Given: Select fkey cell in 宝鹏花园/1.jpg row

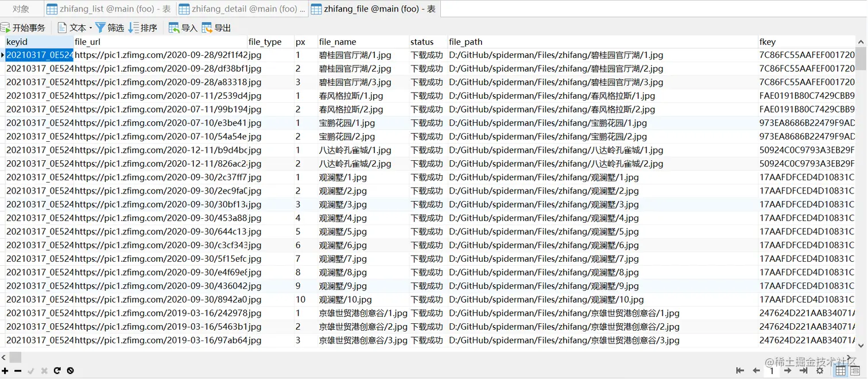Looking at the screenshot, I should tap(807, 123).
